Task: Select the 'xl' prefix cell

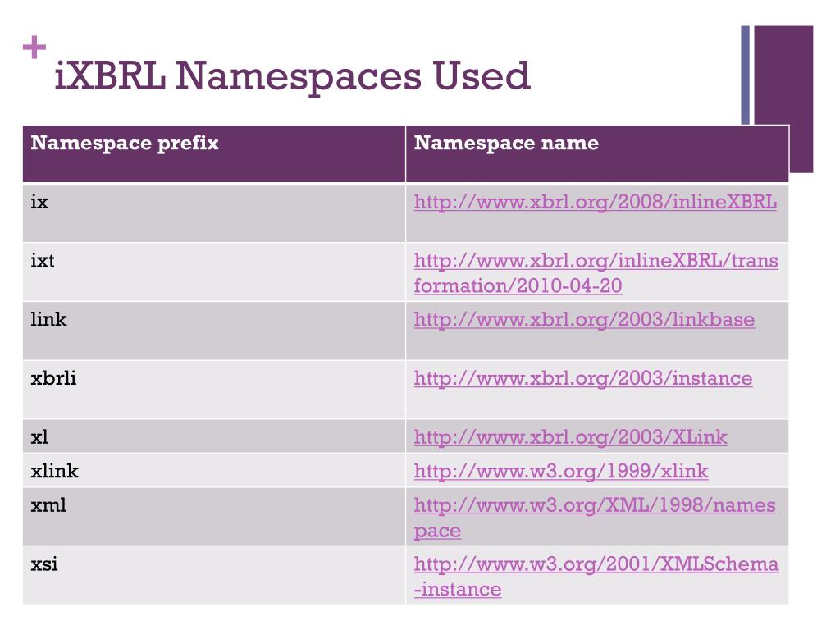Action: click(x=214, y=436)
